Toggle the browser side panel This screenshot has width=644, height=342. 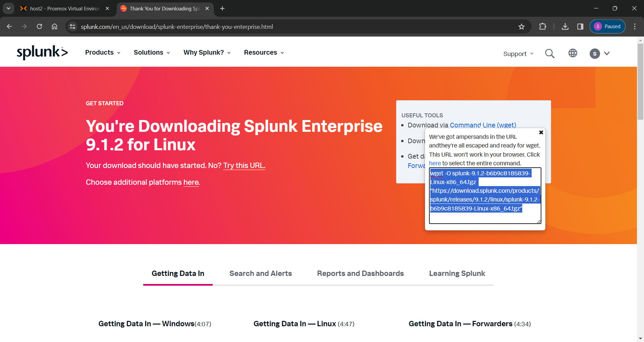tap(580, 26)
